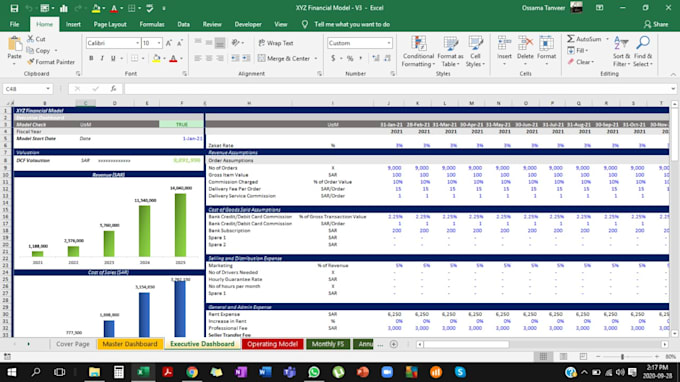Open the File menu tab

tap(14, 24)
